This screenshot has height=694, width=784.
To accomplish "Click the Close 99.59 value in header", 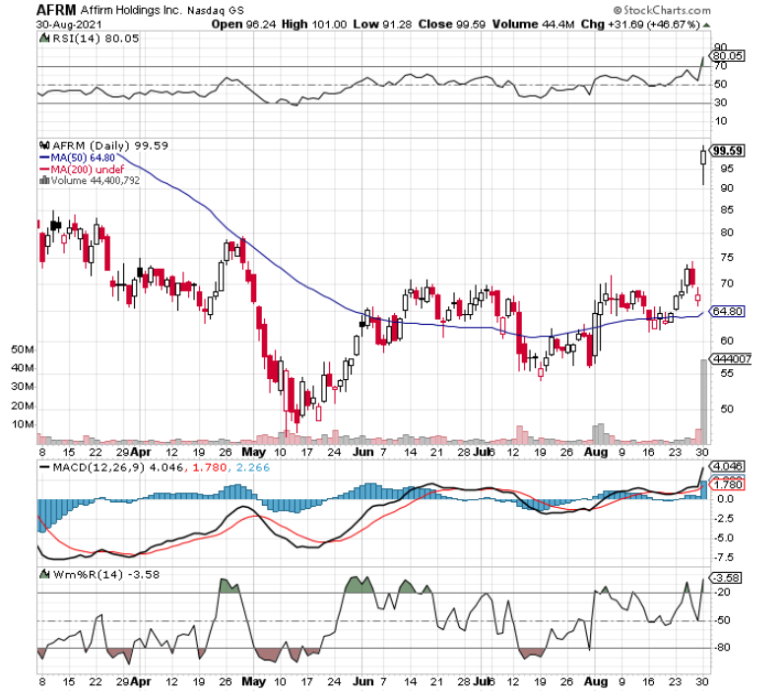I will click(x=451, y=24).
